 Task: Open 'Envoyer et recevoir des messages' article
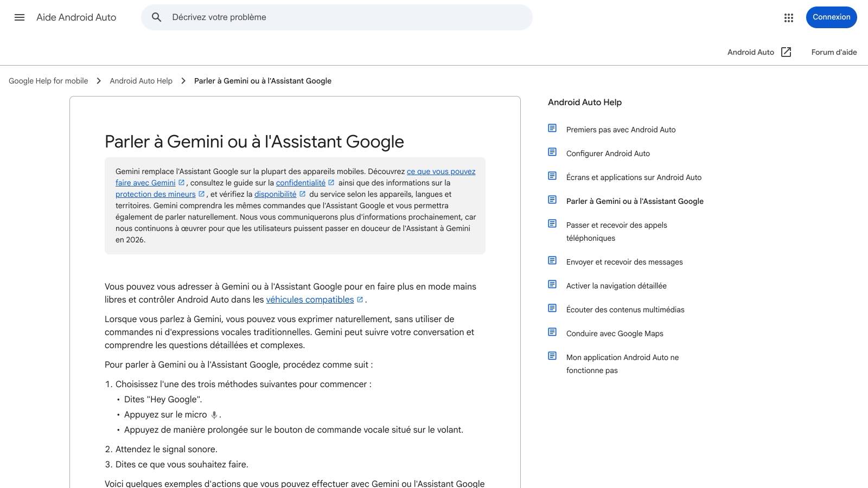(624, 262)
